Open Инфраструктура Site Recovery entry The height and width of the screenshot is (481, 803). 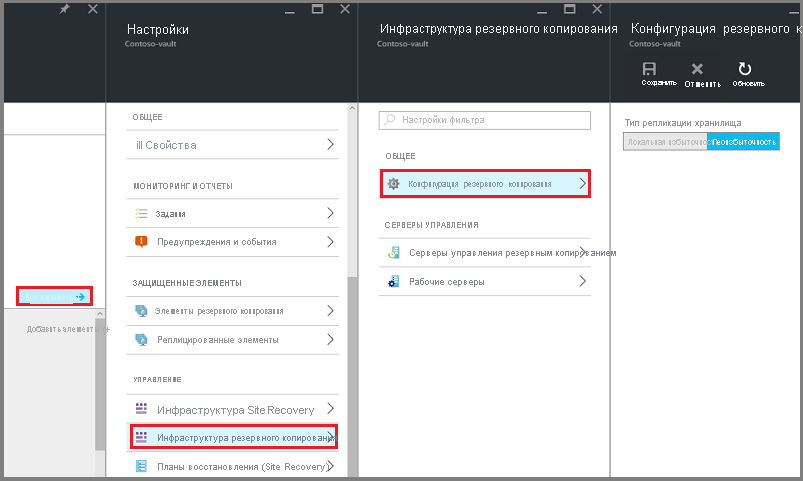[233, 409]
